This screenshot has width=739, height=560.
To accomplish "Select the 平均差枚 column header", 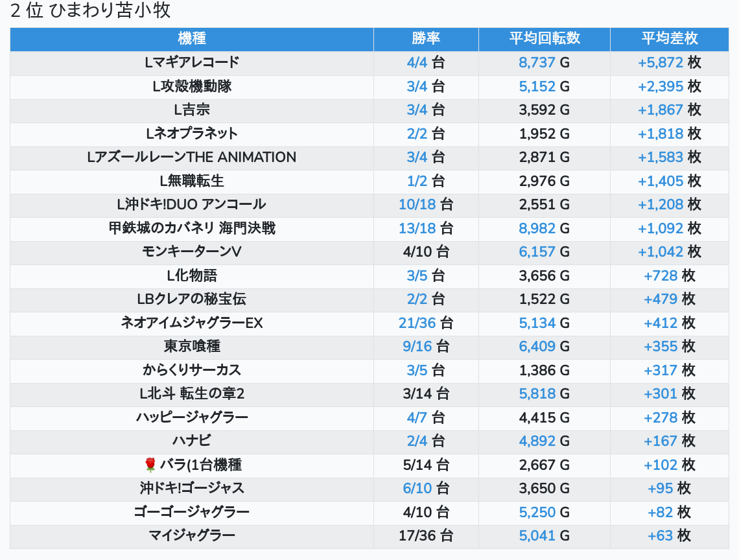I will click(x=669, y=39).
